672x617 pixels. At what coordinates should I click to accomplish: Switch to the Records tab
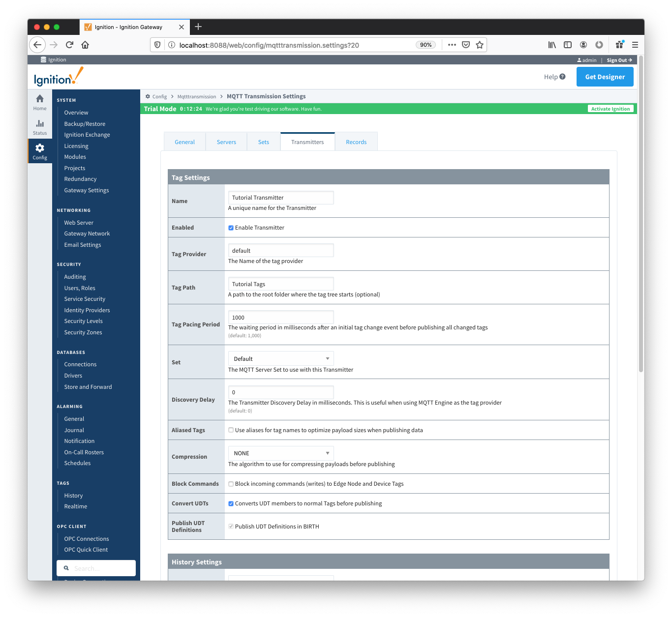[356, 142]
